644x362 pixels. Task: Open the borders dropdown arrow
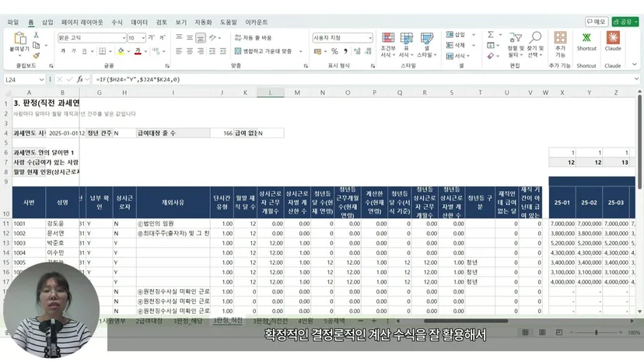click(110, 51)
